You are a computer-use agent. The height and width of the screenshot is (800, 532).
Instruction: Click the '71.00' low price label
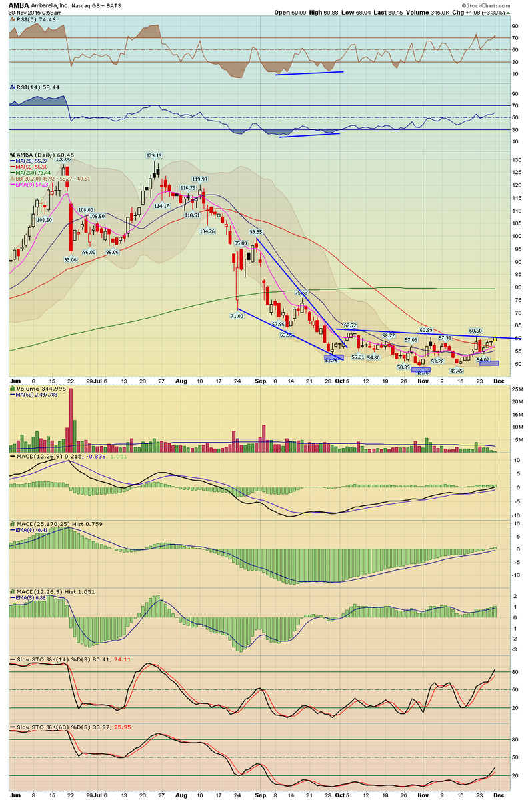[x=237, y=317]
